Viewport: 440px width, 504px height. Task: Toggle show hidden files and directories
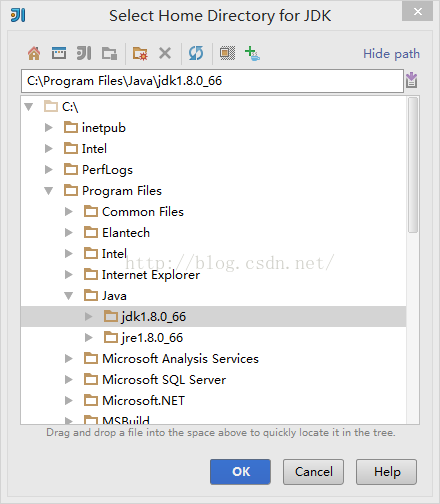point(227,53)
